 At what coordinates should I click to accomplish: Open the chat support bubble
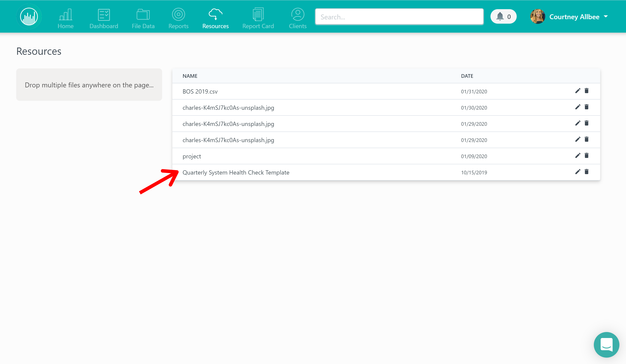(x=606, y=345)
